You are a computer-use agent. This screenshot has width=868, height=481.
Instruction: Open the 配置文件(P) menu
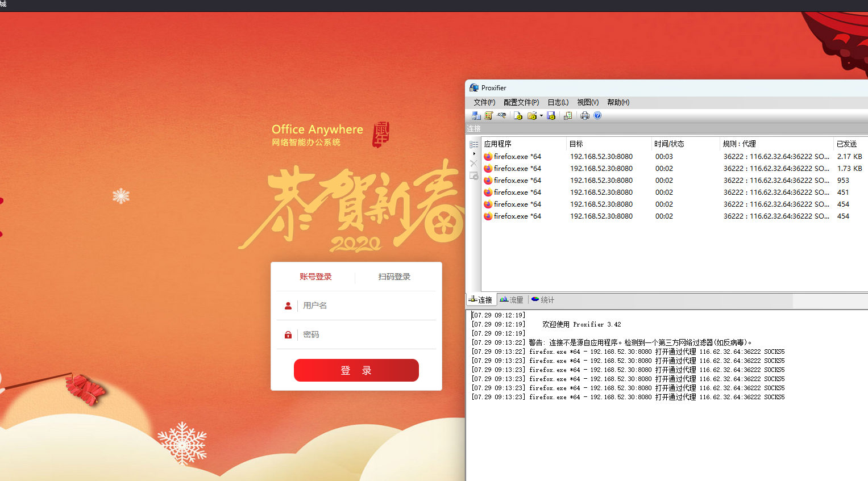click(x=521, y=102)
